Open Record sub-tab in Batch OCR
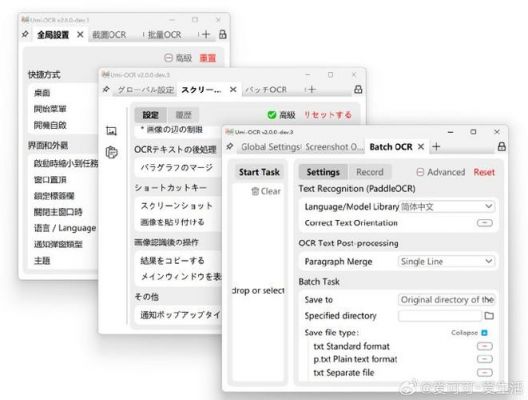 click(370, 172)
